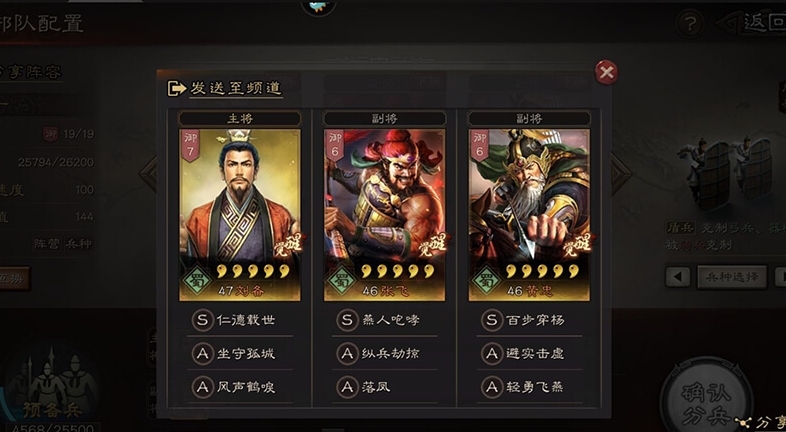Open the 避实击虚 skill entry

click(x=529, y=353)
